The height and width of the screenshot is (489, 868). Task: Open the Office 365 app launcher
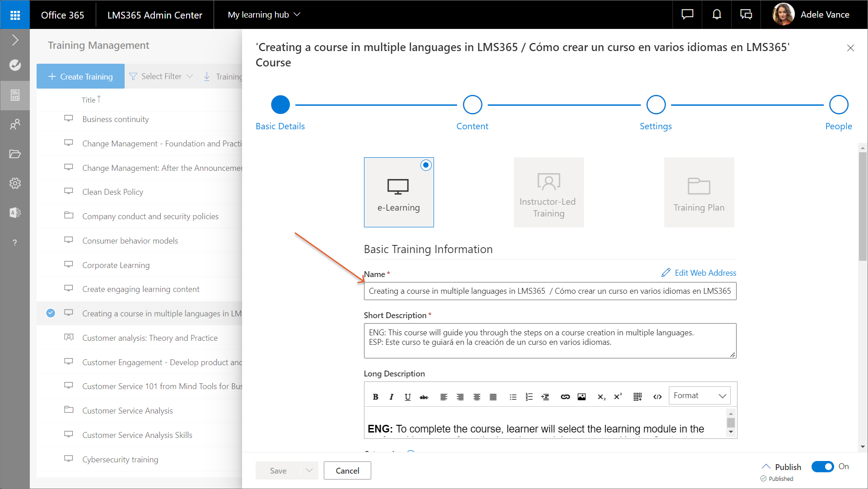click(15, 15)
